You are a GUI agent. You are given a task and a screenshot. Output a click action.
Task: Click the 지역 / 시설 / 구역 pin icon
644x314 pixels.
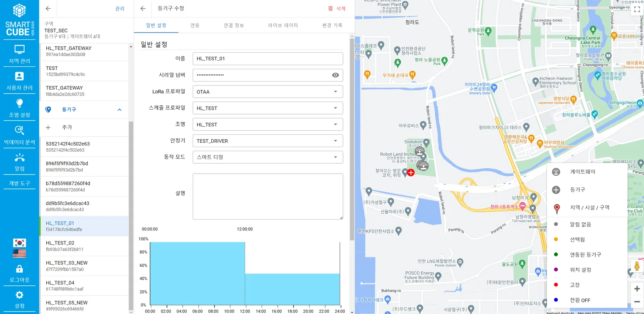pyautogui.click(x=557, y=208)
